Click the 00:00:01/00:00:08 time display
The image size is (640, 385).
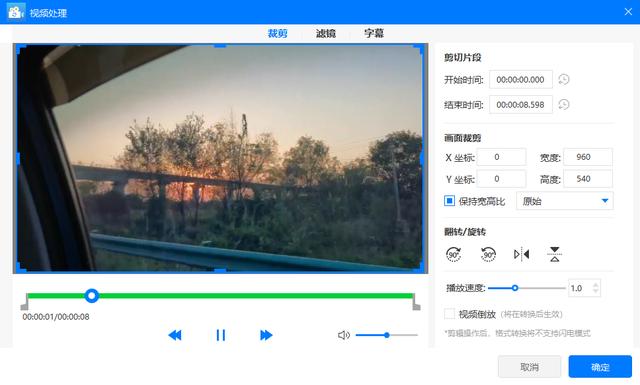56,317
